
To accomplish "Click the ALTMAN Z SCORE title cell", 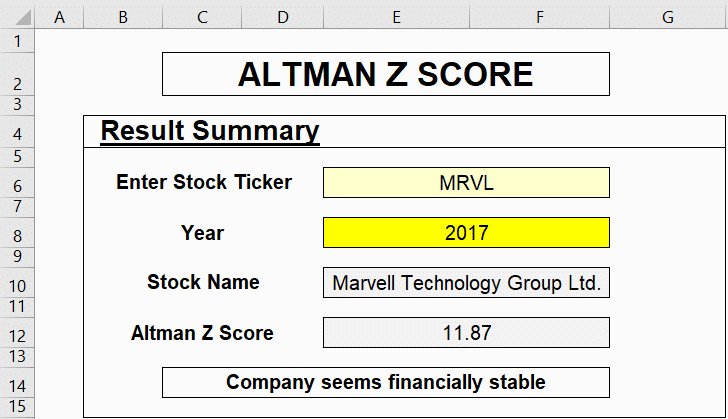I will 385,74.
